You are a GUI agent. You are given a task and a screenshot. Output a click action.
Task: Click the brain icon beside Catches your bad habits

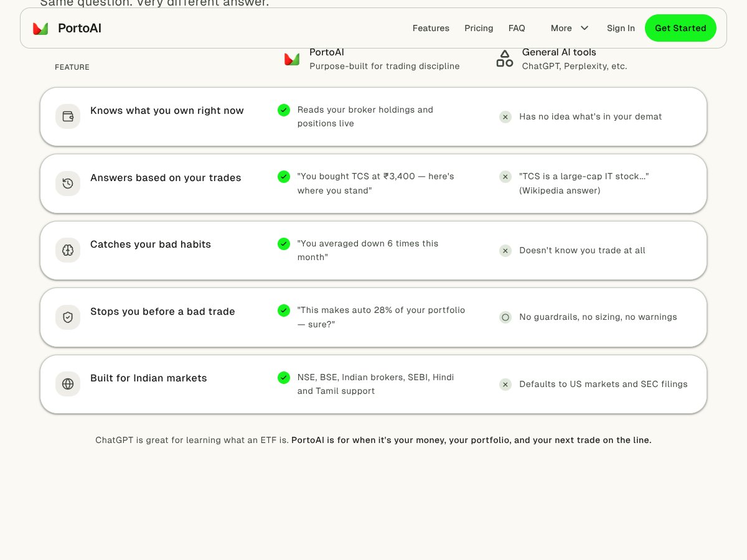pos(68,250)
